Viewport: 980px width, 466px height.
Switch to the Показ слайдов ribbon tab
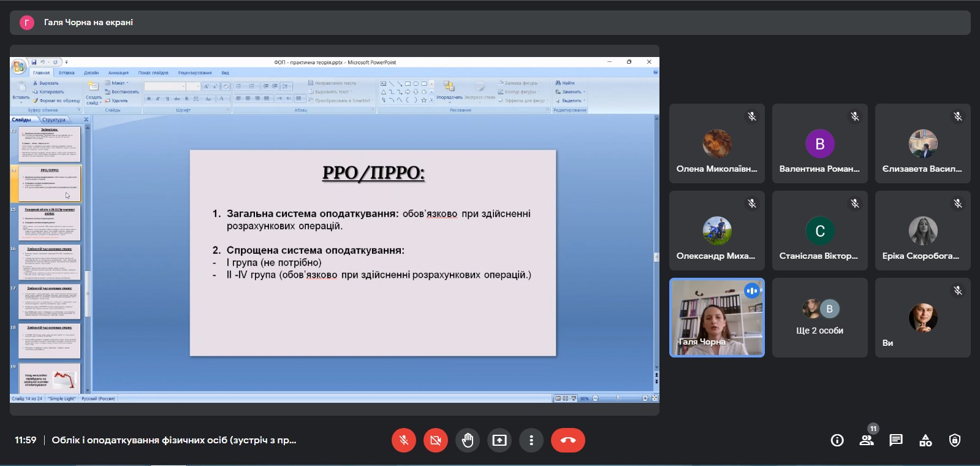pyautogui.click(x=153, y=72)
